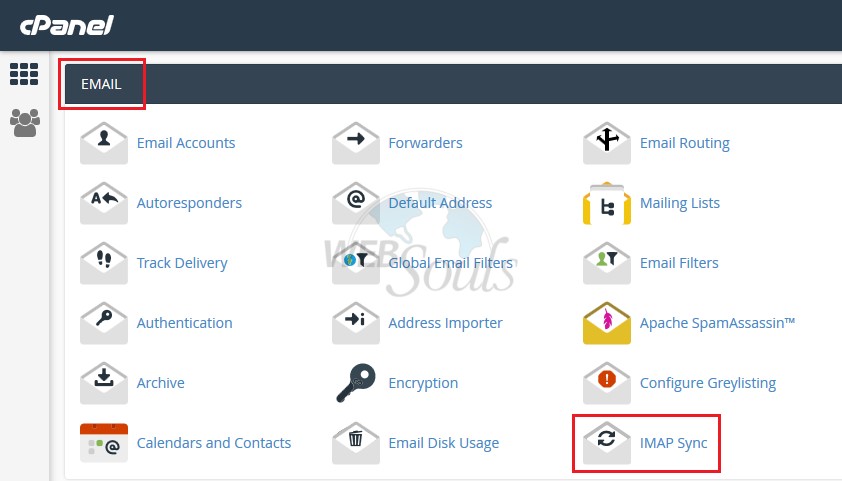Go to Global Email Filters
The width and height of the screenshot is (842, 481).
(451, 263)
